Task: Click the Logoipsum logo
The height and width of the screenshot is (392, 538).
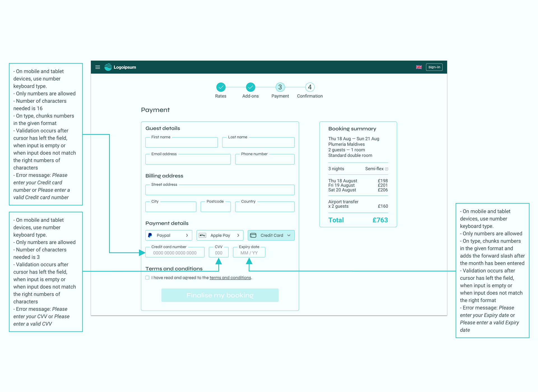Action: [120, 67]
